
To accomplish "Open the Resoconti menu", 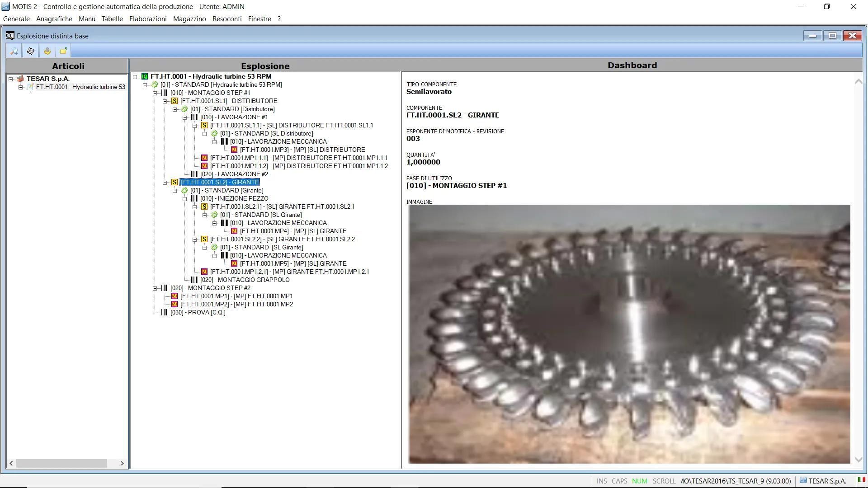I will [227, 19].
